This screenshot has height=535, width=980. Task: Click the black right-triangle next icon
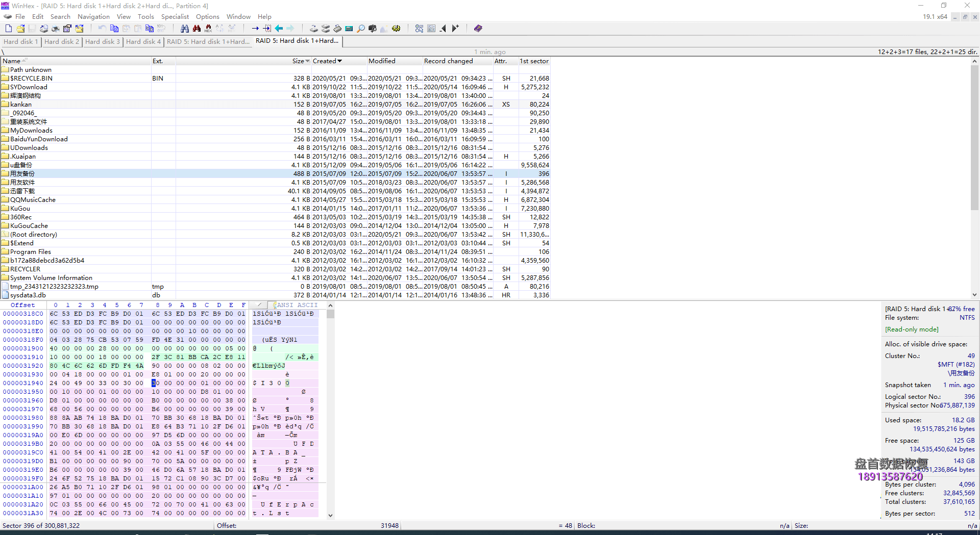(x=455, y=29)
